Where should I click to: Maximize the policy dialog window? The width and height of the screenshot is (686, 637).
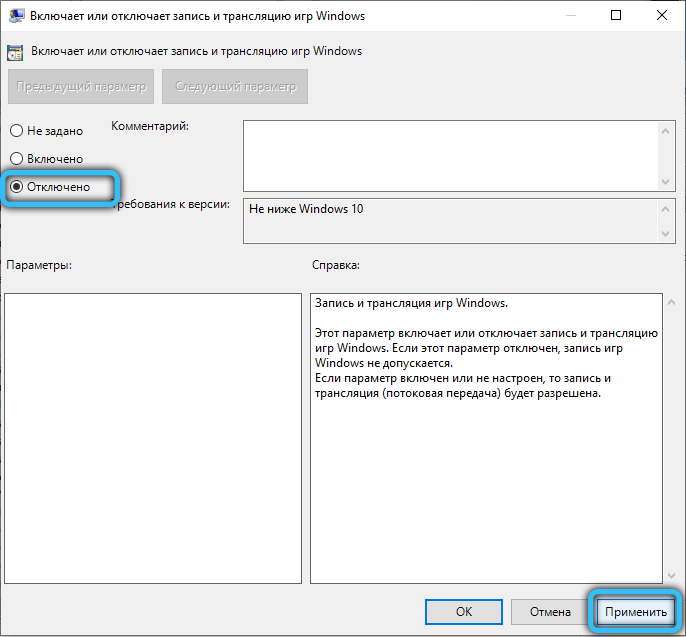[616, 16]
